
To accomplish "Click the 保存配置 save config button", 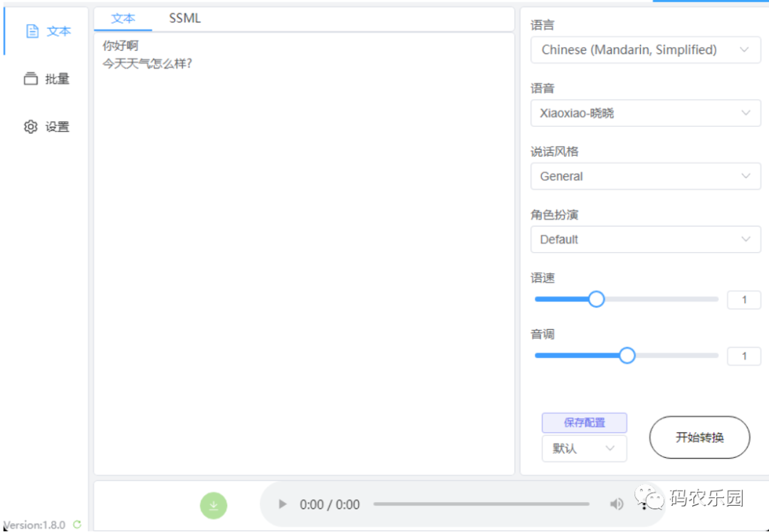I will (584, 422).
